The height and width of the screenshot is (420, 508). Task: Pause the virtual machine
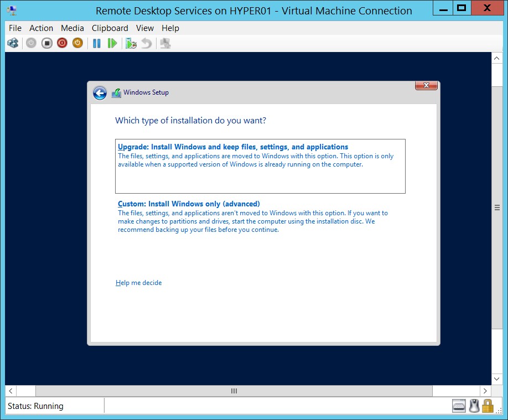pyautogui.click(x=96, y=43)
